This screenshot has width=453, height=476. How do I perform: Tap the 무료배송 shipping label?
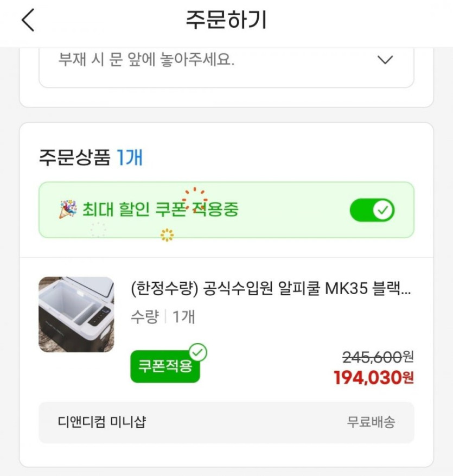click(371, 422)
